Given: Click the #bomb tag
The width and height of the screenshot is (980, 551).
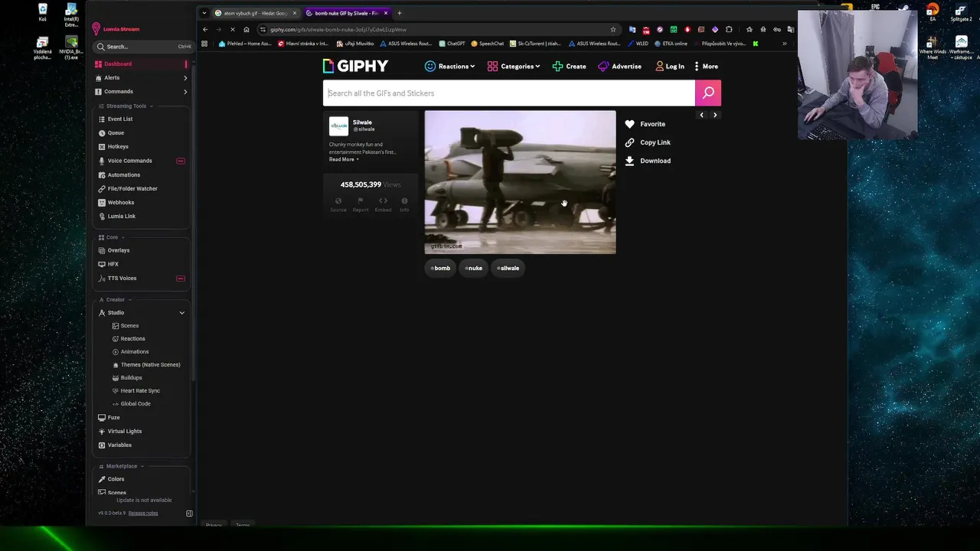Looking at the screenshot, I should click(440, 269).
